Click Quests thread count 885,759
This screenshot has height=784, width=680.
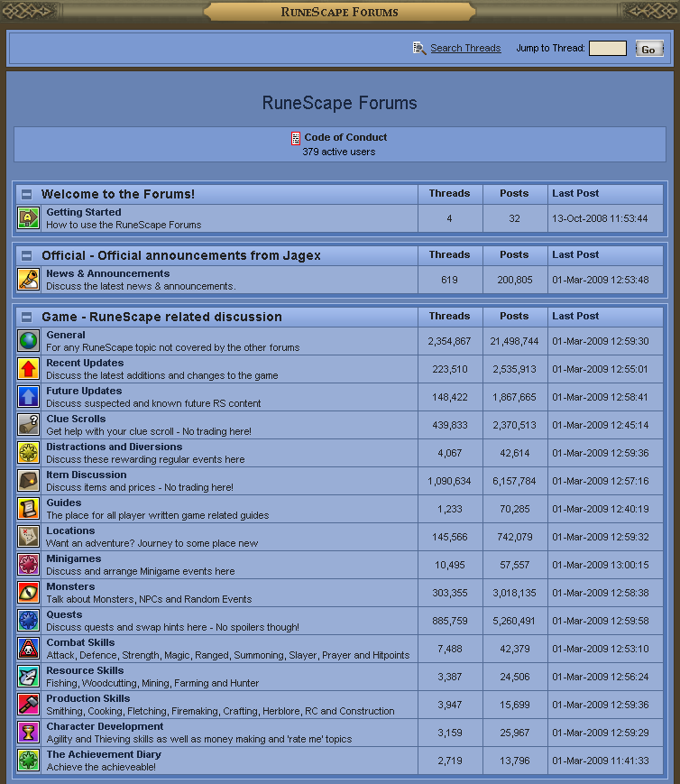point(449,622)
